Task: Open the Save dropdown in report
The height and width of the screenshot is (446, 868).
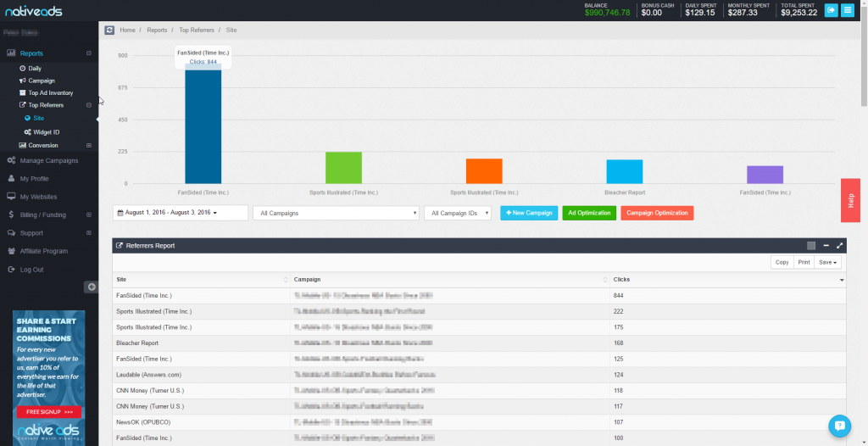Action: [x=827, y=263]
